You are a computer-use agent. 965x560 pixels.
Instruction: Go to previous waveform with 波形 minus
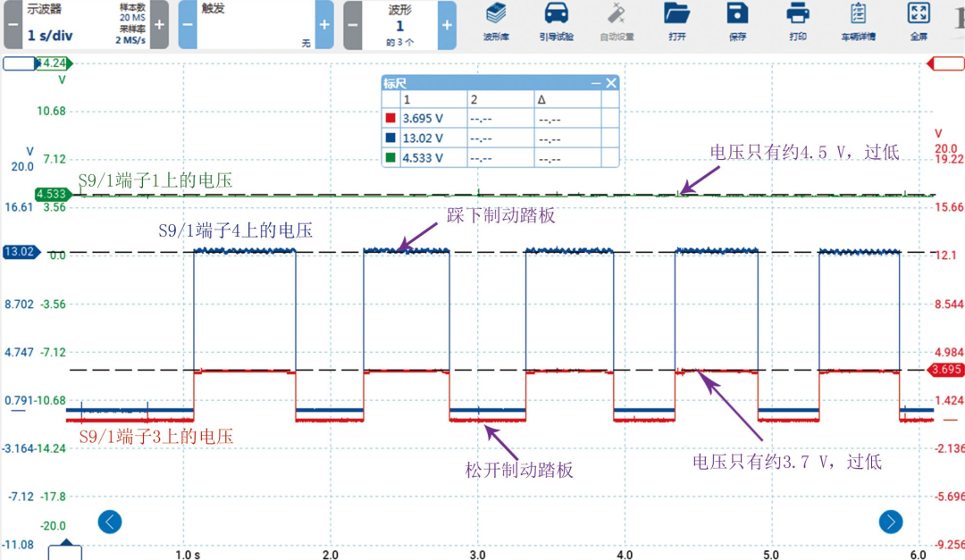353,25
